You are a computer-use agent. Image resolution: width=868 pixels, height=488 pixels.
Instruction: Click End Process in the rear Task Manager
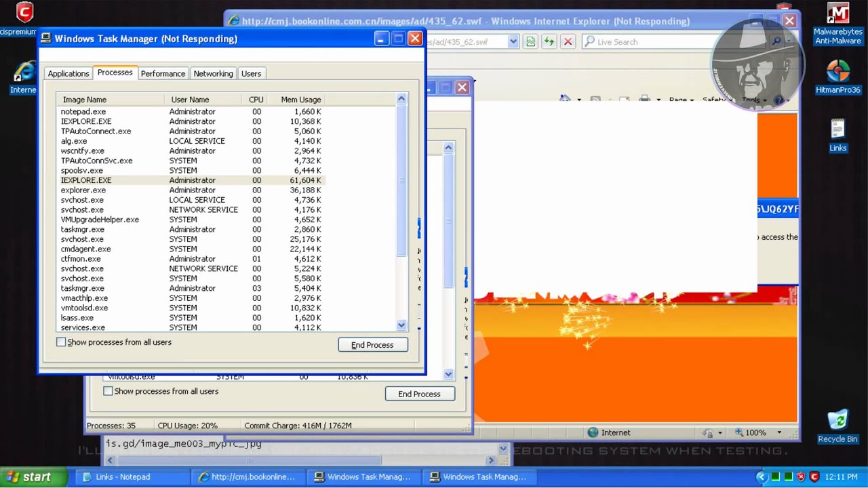[419, 394]
